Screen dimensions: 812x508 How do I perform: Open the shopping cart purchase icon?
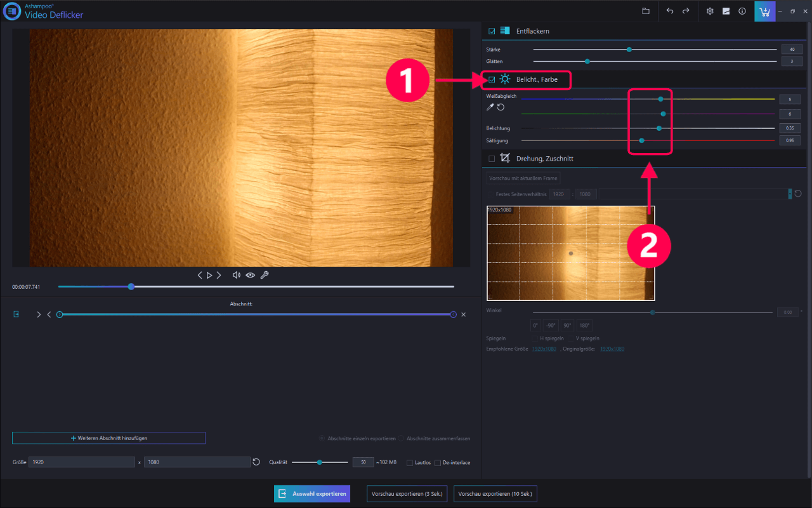(764, 11)
